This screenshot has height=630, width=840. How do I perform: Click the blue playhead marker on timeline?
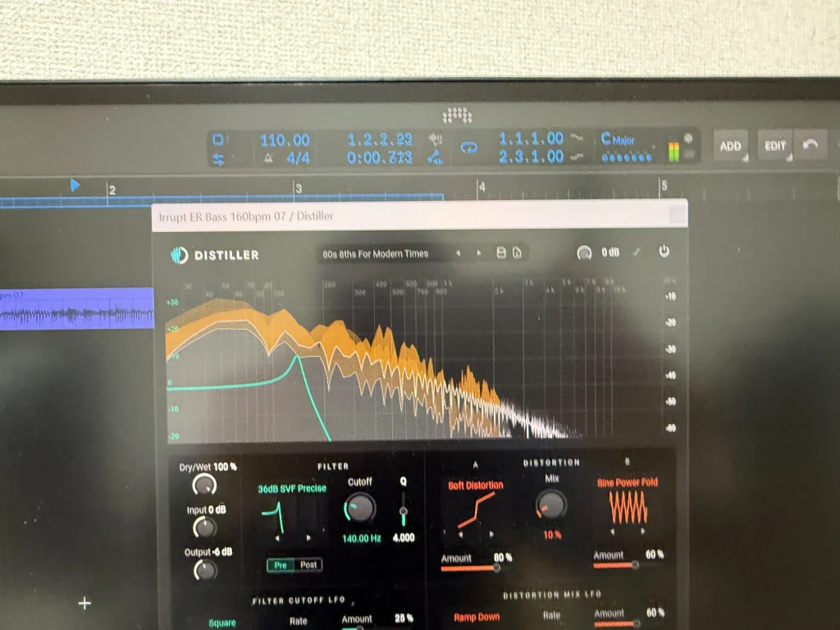pos(75,185)
